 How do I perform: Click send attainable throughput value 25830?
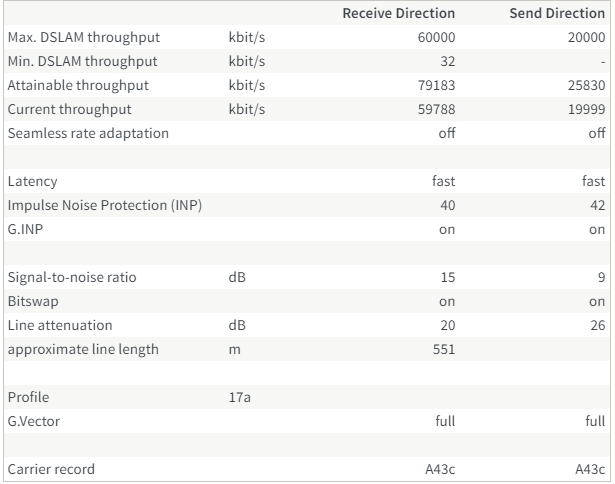point(586,86)
